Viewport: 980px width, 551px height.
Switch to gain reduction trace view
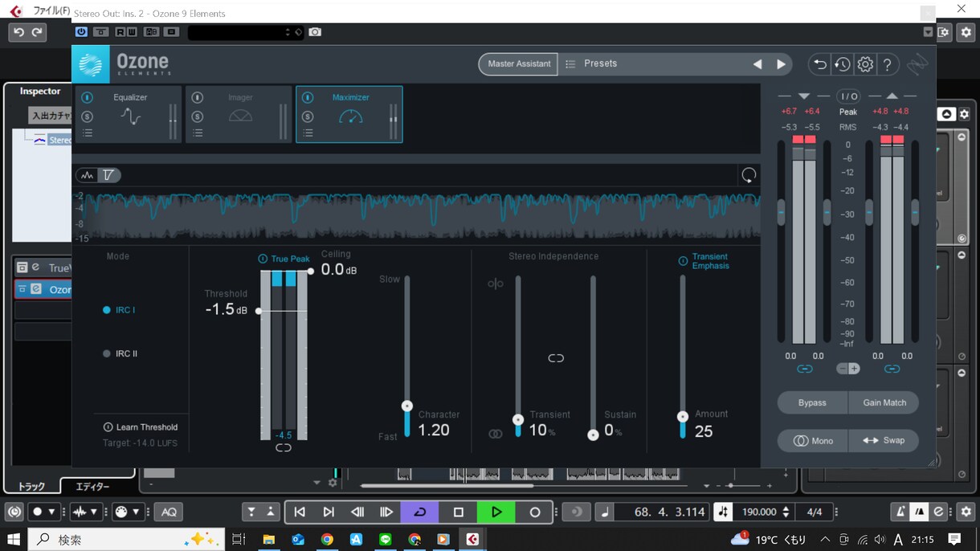point(108,175)
